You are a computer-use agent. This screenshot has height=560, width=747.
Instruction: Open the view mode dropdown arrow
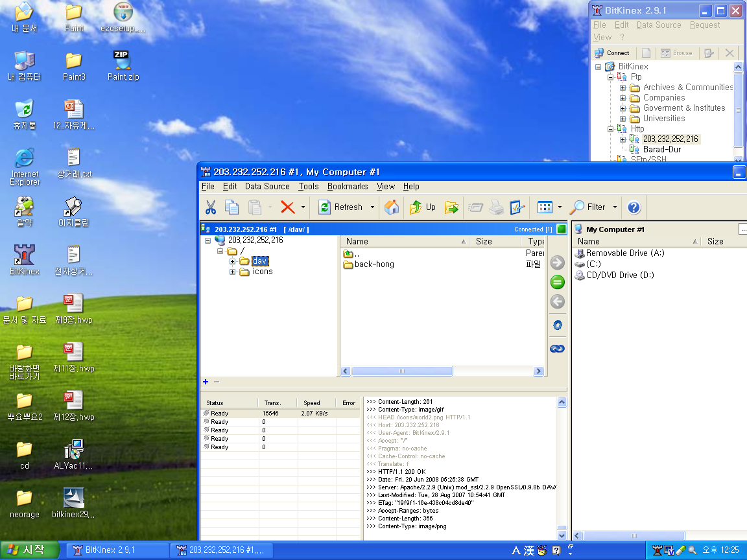coord(560,207)
